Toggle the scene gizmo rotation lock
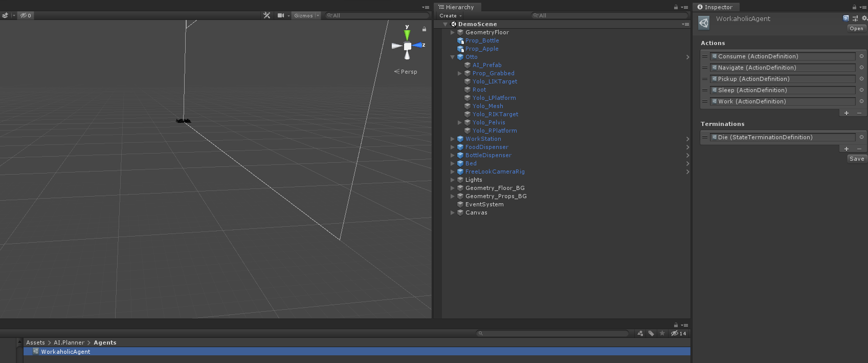Viewport: 868px width, 363px height. (424, 29)
